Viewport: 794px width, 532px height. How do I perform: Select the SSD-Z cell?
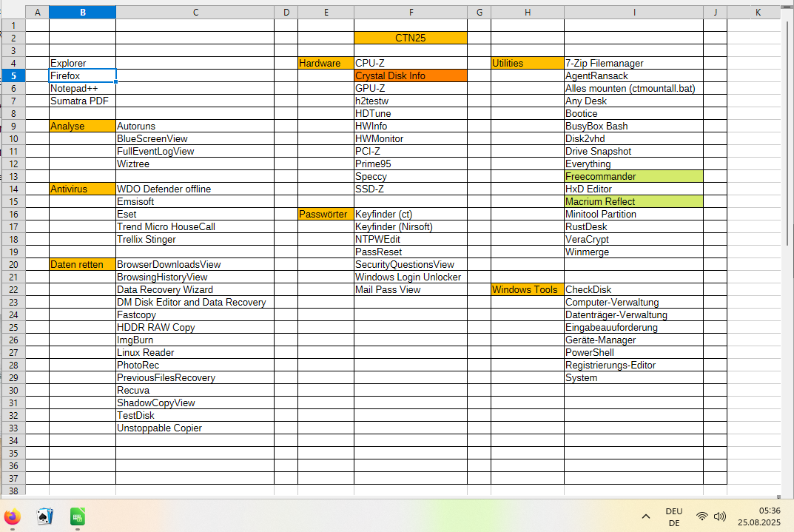pyautogui.click(x=411, y=189)
